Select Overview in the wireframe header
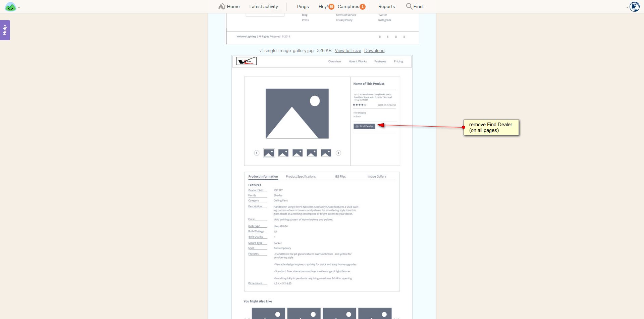Screen dimensions: 644x319 [335, 61]
